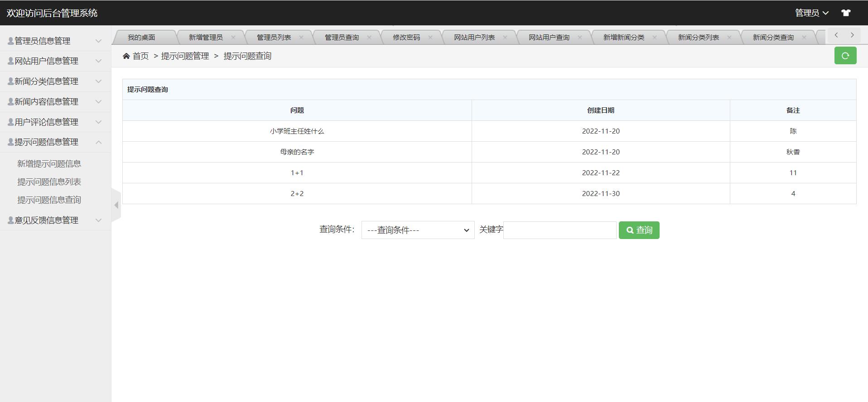
Task: Close the 新闻分类列表 tab
Action: pyautogui.click(x=729, y=37)
